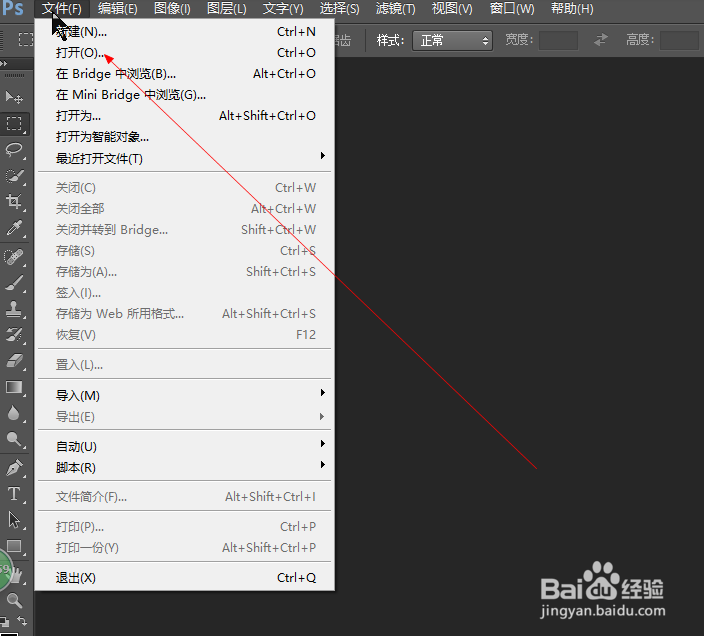Choose 关闭(C) menu entry
This screenshot has width=704, height=636.
[185, 188]
